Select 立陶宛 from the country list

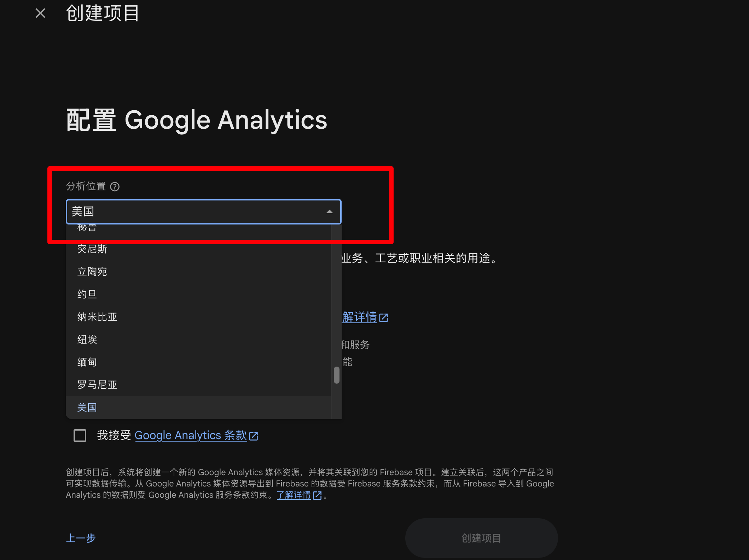click(198, 272)
